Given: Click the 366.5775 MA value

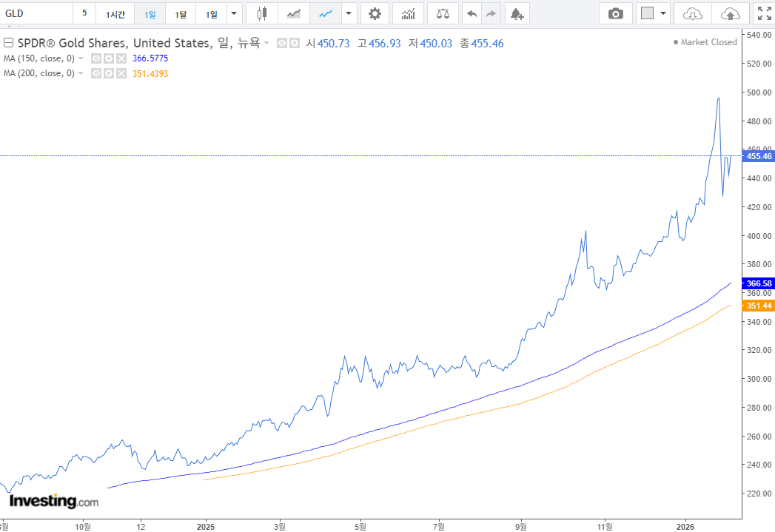Looking at the screenshot, I should [150, 58].
